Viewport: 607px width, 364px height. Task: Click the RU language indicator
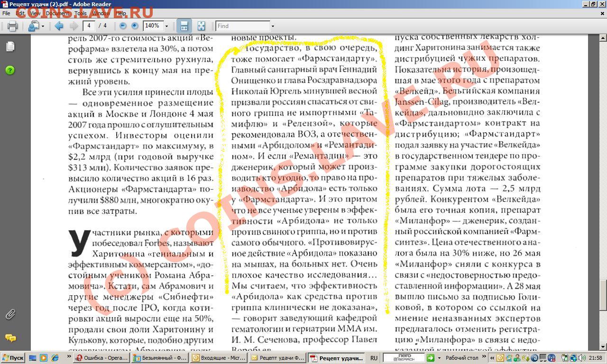point(374,358)
